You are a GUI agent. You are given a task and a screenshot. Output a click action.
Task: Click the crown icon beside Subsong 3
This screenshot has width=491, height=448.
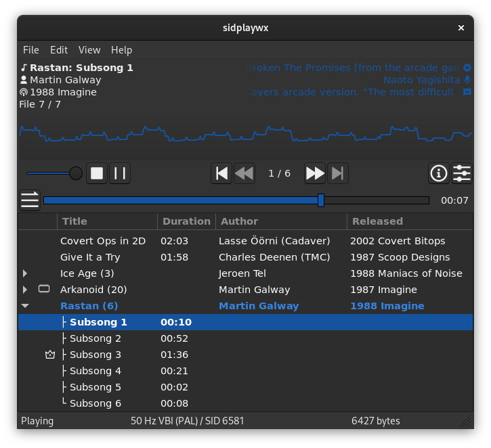coord(50,355)
